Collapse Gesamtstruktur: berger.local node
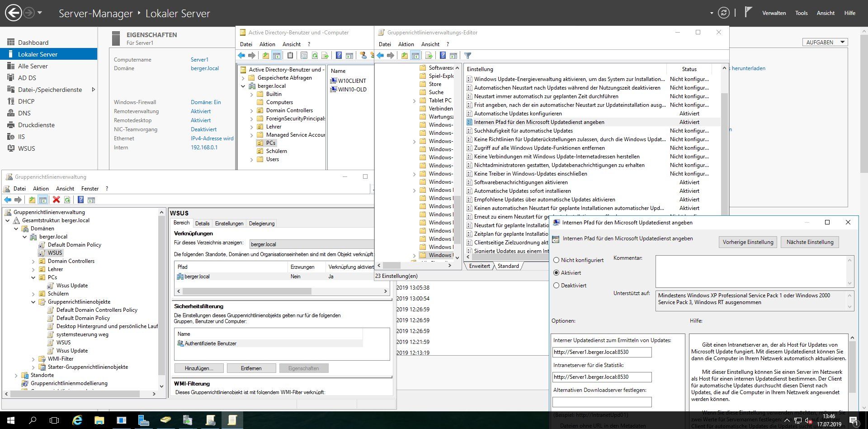 (x=8, y=220)
